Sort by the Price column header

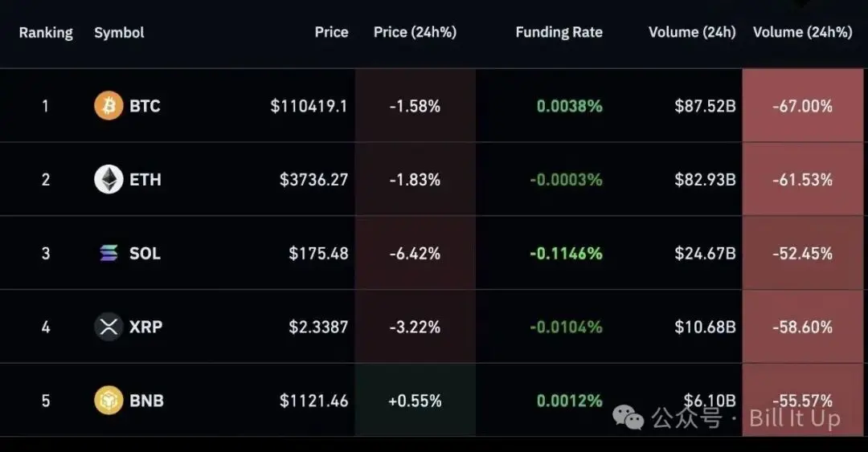(331, 33)
